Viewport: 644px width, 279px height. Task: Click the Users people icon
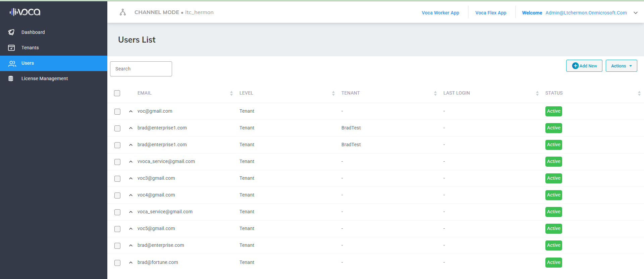click(x=12, y=63)
